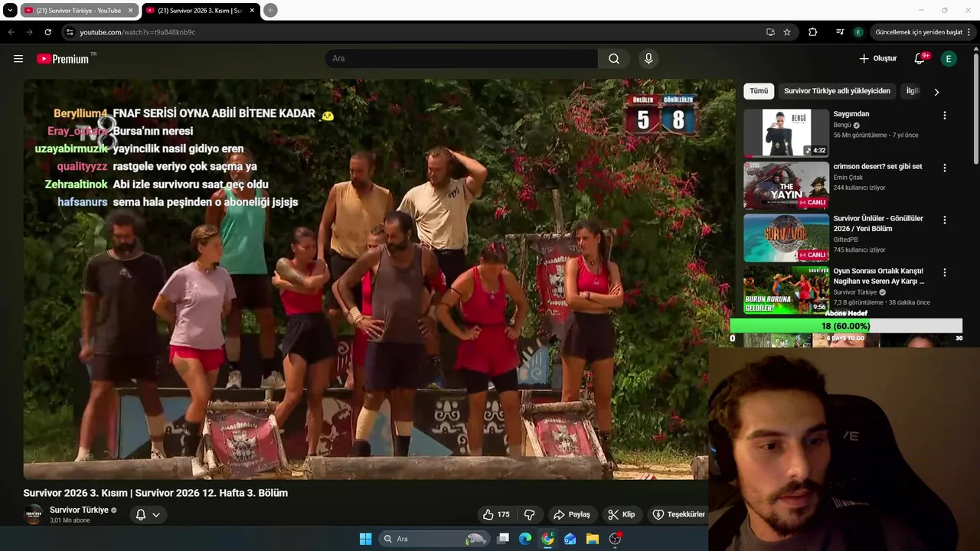Open Chrome three-dot menu
The image size is (980, 551).
(x=969, y=32)
